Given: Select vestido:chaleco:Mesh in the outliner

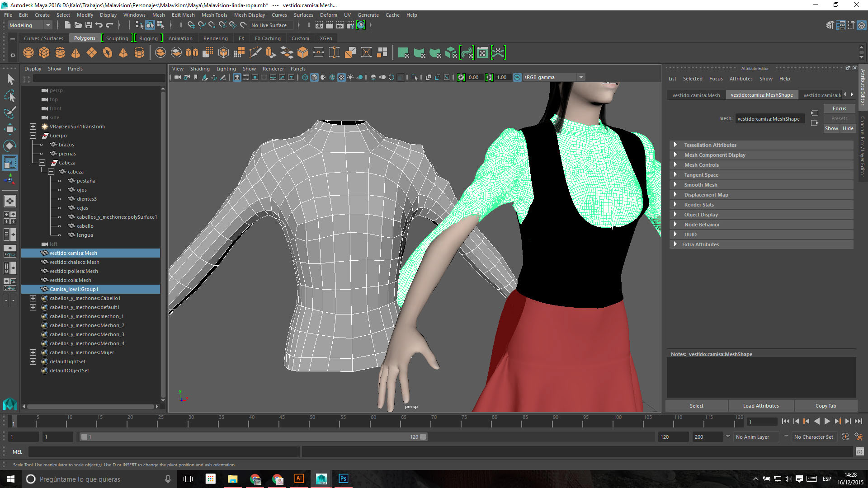Looking at the screenshot, I should tap(75, 262).
